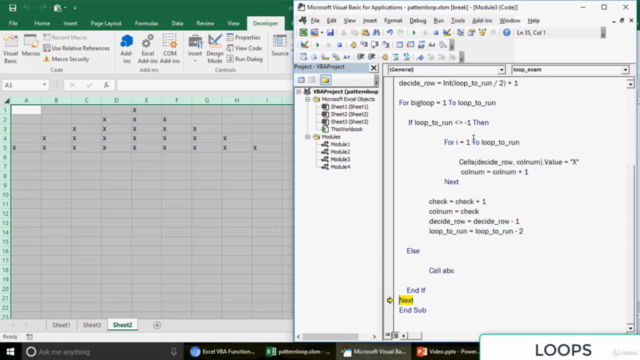Save workbook from Quick Access Toolbar
The height and width of the screenshot is (360, 640).
(13, 8)
